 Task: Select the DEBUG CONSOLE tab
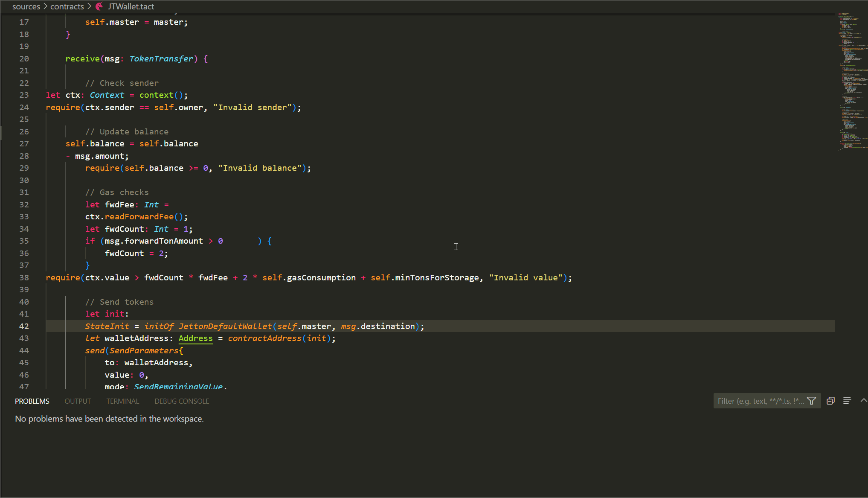(x=182, y=401)
